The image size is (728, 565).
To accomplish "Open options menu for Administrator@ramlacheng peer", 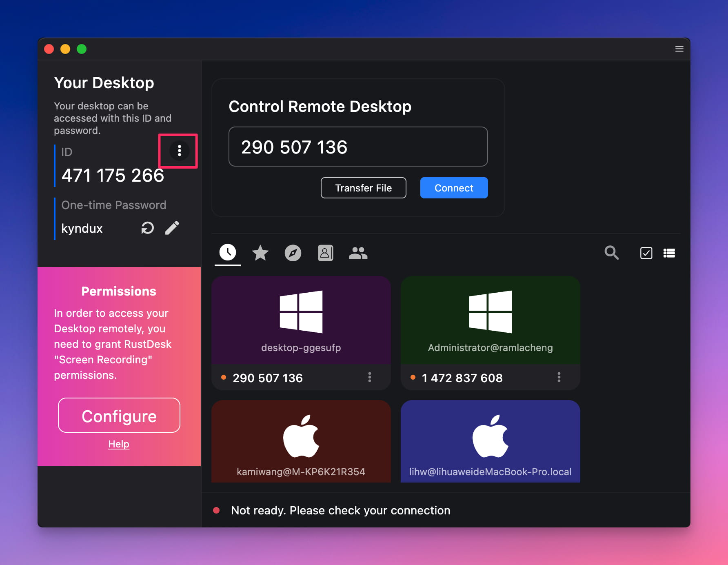I will (559, 378).
